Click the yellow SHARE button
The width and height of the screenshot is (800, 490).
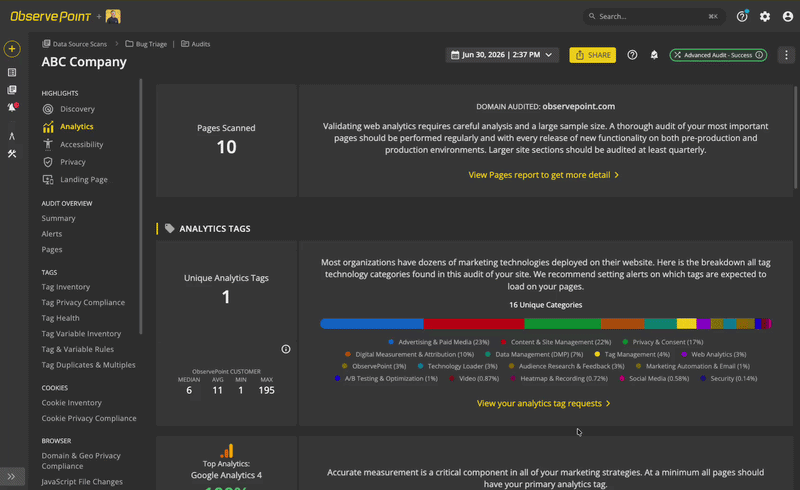592,55
